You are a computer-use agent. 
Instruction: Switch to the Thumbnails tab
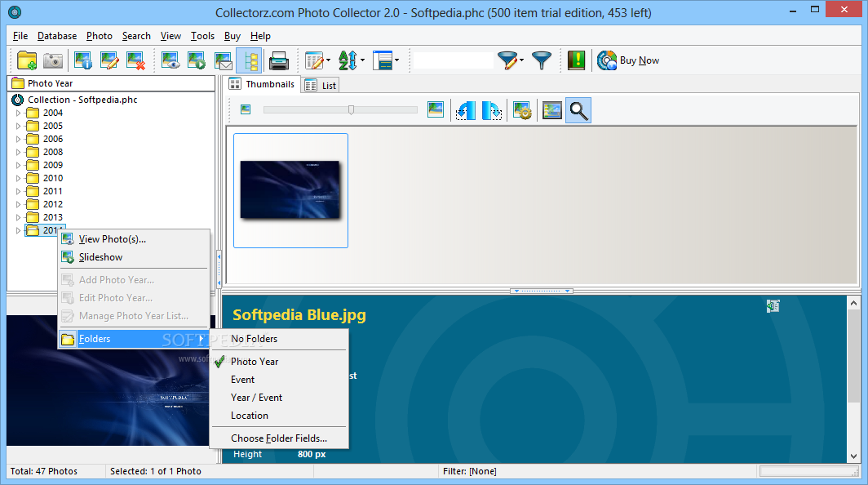click(x=262, y=84)
